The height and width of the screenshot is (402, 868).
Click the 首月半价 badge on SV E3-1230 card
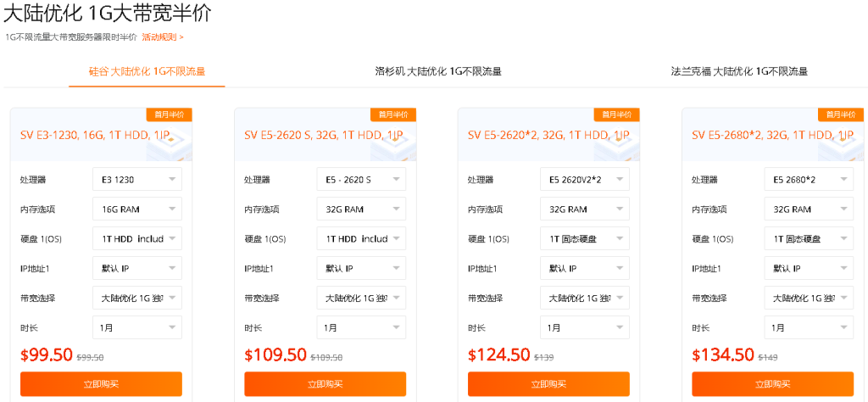coord(170,114)
